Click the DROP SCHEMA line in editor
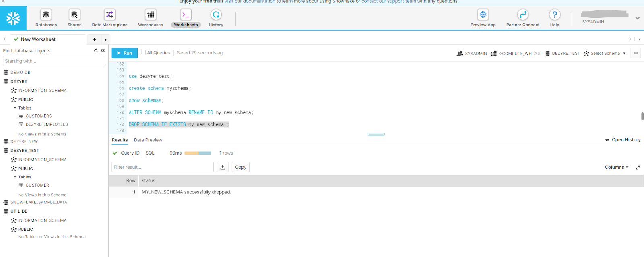The height and width of the screenshot is (257, 644). click(179, 124)
